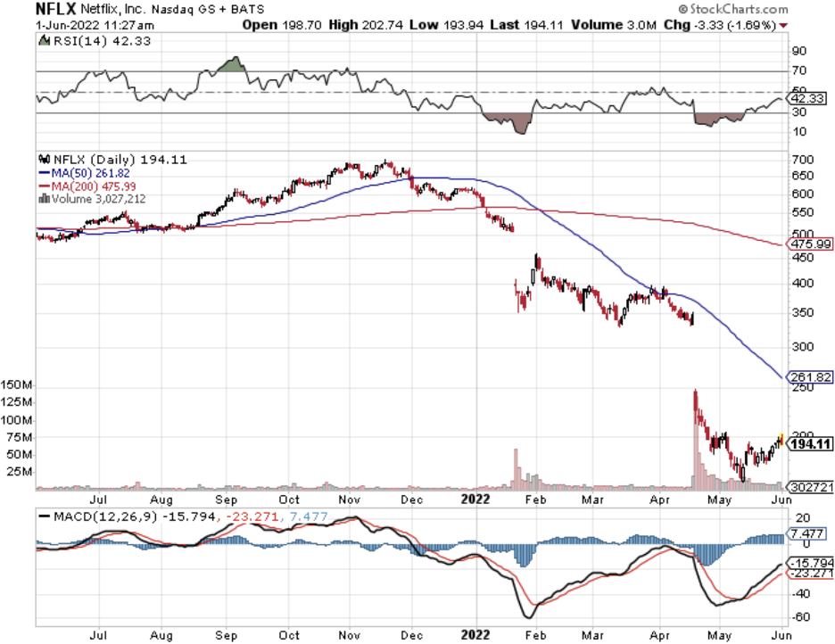Click the April volume spike bar
Viewport: 835px width, 644px height.
(x=696, y=440)
